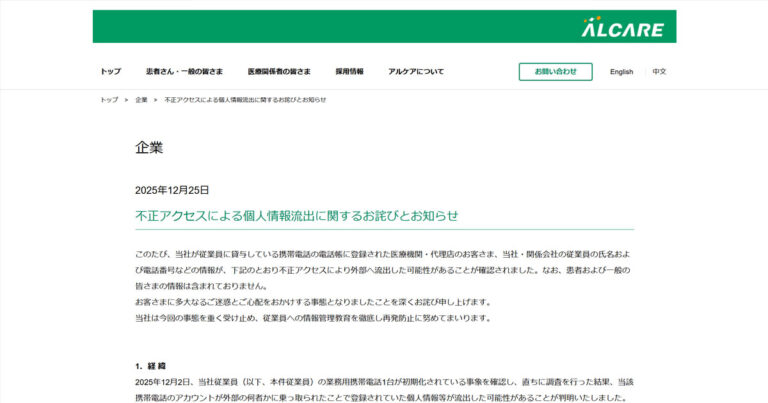768x403 pixels.
Task: Click the large 企業 page heading
Action: (149, 148)
